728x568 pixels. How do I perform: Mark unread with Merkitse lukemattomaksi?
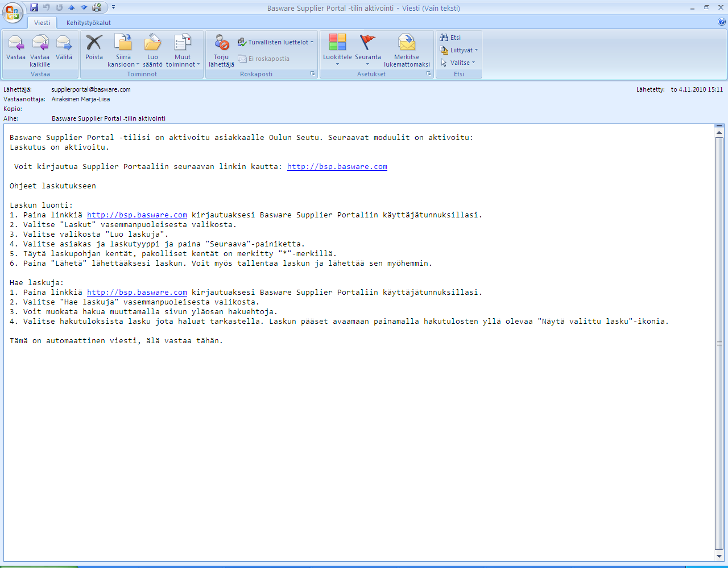coord(407,50)
